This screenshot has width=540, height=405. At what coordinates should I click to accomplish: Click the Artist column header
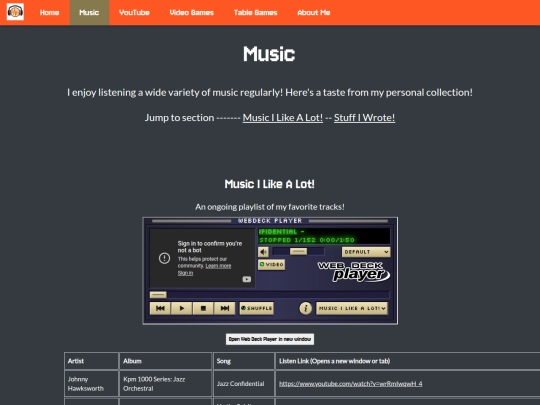(x=91, y=361)
